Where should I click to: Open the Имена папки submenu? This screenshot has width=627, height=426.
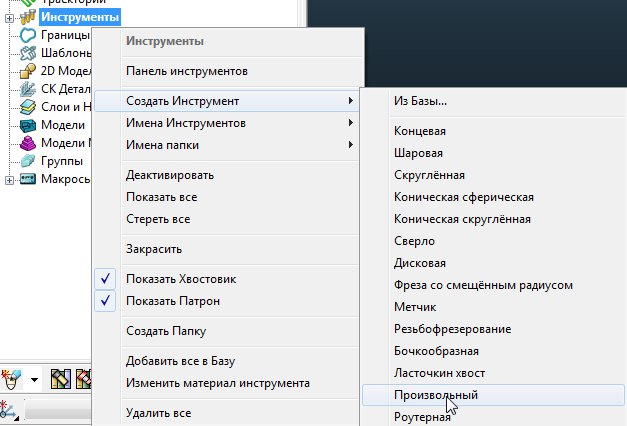tap(226, 145)
